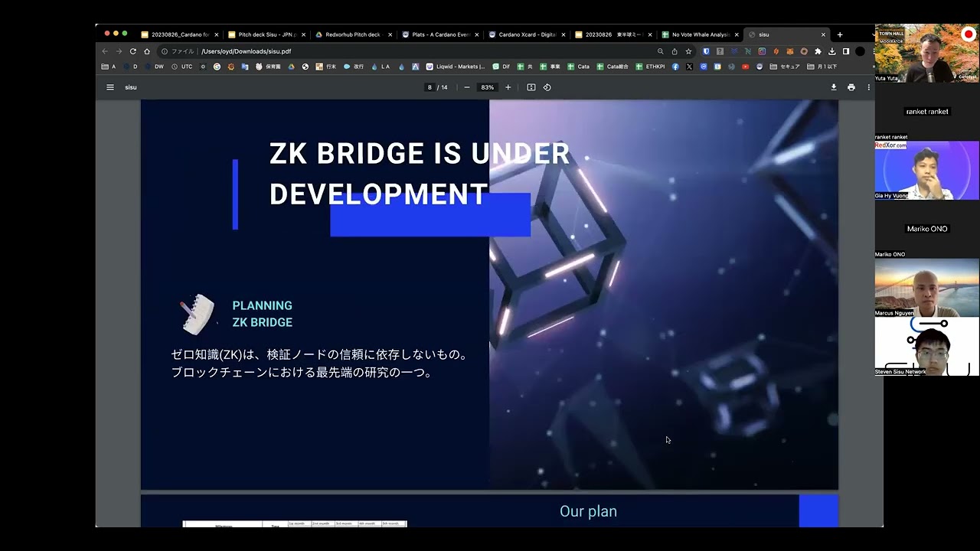Switch to the Redxorhub Pitch deck tab
Screen dimensions: 980x551
click(354, 34)
